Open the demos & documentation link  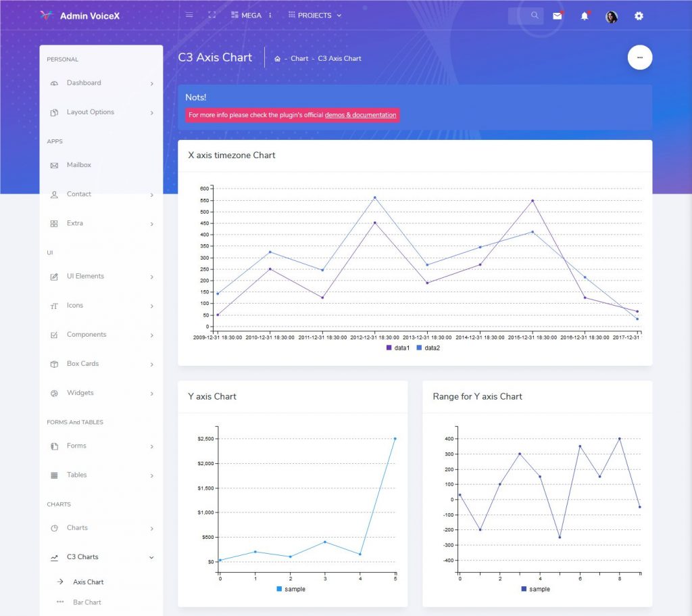pos(360,115)
